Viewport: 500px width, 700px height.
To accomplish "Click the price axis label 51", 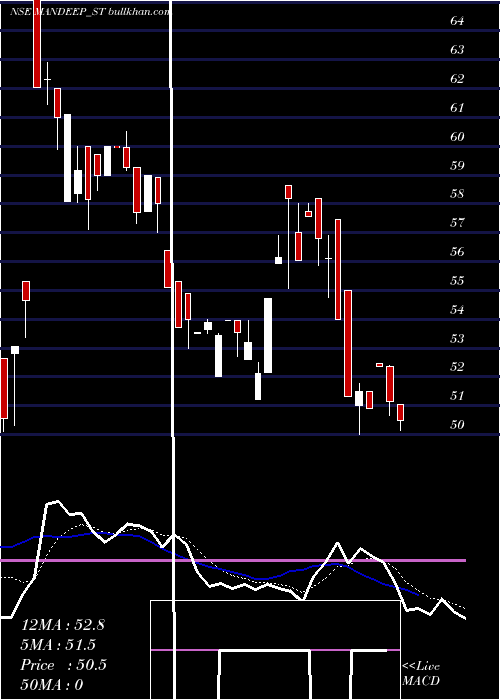I will pyautogui.click(x=457, y=396).
